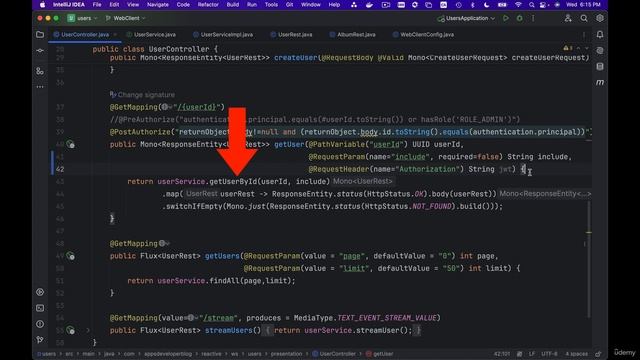This screenshot has width=640, height=360.
Task: Toggle read-only lock in status bar
Action: click(x=598, y=354)
